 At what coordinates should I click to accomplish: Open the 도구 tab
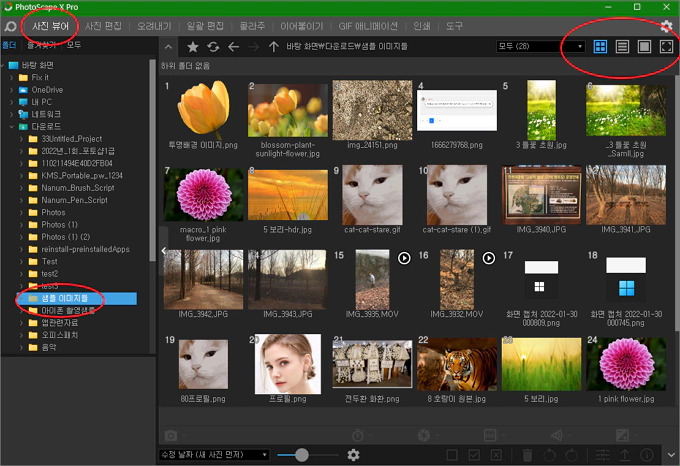tap(454, 26)
